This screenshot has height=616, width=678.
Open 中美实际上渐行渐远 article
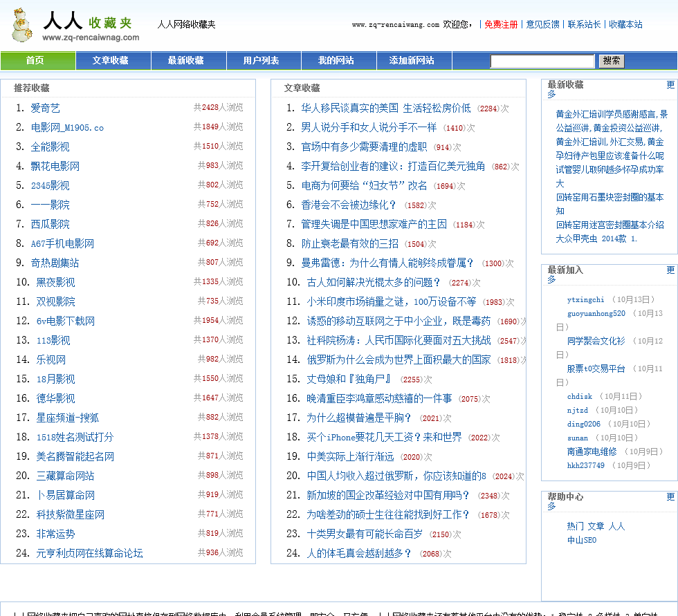350,456
